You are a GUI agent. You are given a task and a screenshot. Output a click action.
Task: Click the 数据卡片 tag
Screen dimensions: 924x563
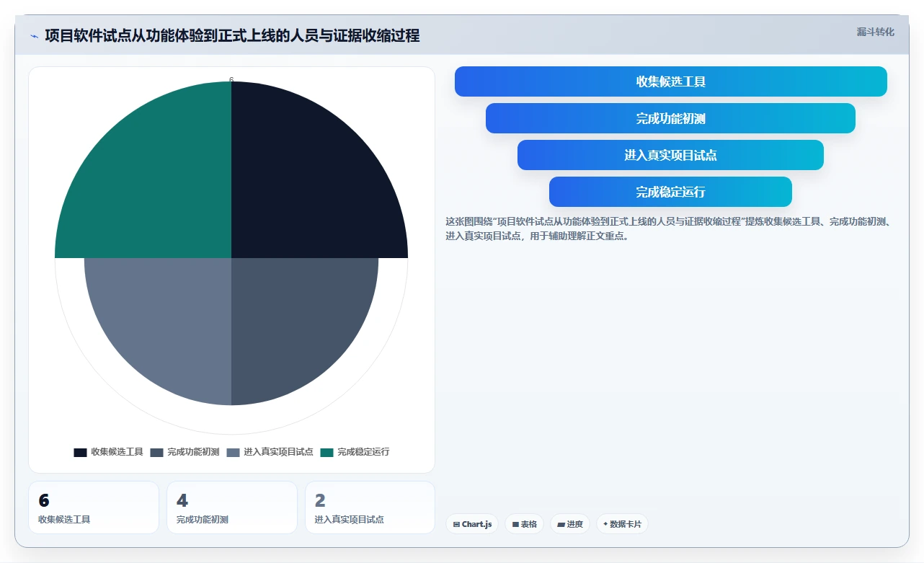point(622,524)
